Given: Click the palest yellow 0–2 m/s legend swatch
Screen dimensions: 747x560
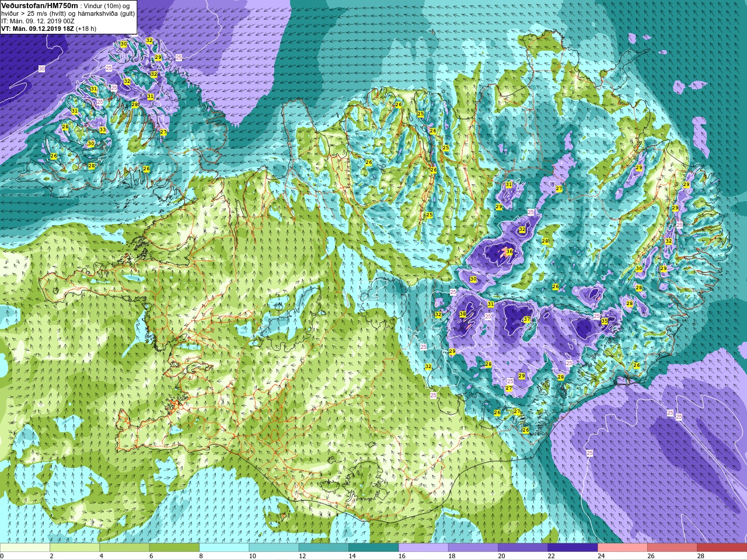Looking at the screenshot, I should (x=25, y=548).
